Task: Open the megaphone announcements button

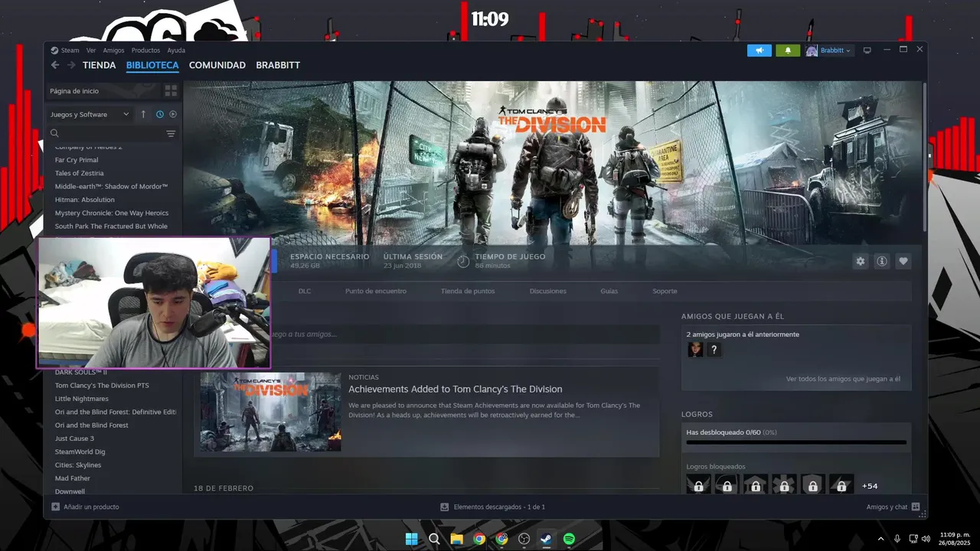Action: [x=759, y=51]
